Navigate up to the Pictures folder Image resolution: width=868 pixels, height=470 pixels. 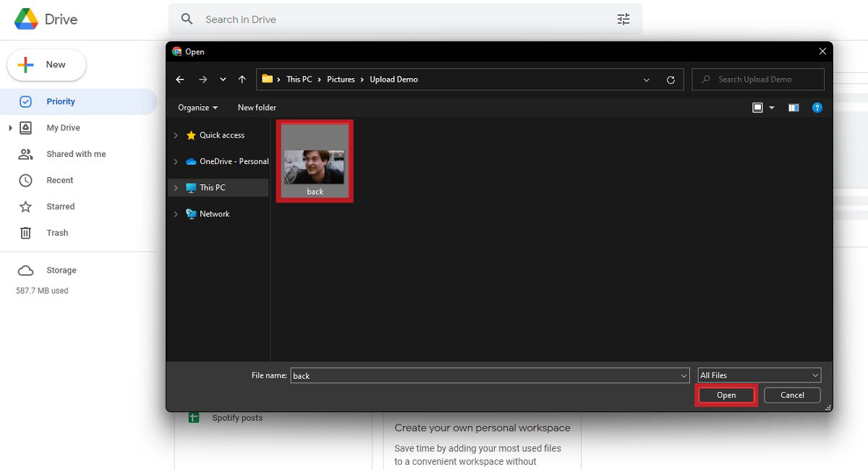(242, 79)
